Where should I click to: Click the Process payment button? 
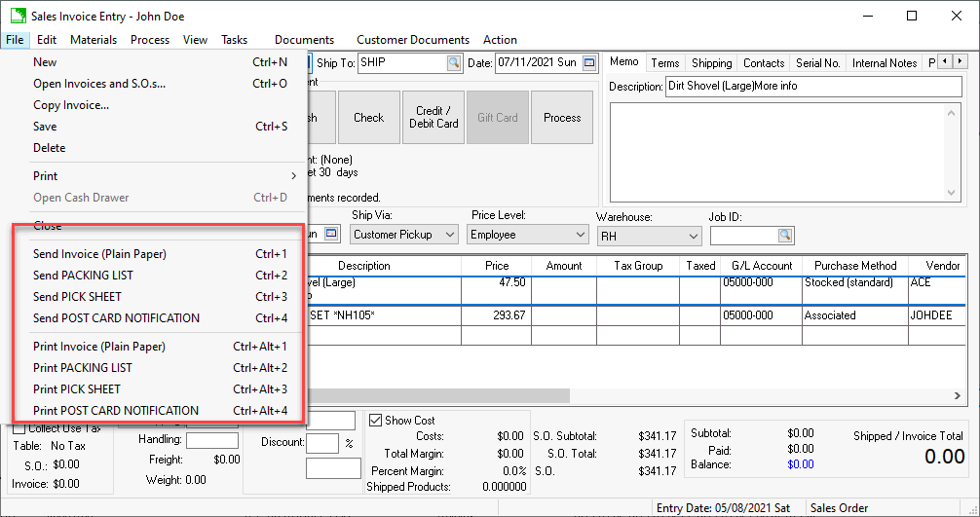tap(562, 118)
